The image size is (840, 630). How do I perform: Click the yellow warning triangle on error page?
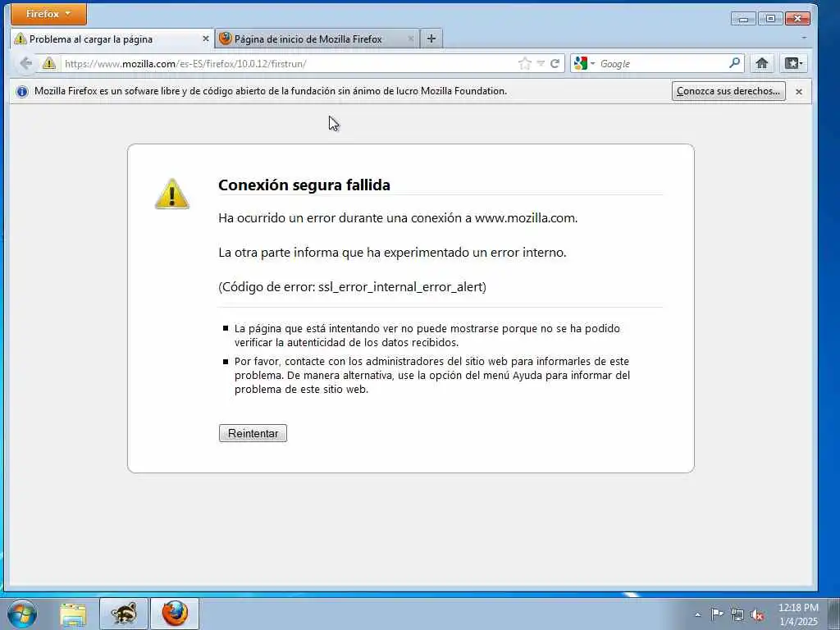[172, 194]
